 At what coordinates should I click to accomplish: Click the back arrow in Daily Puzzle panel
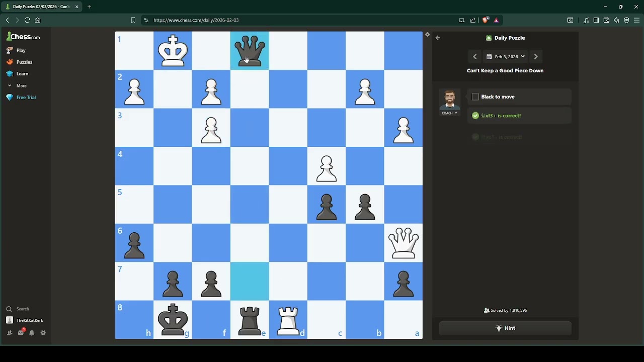[438, 38]
